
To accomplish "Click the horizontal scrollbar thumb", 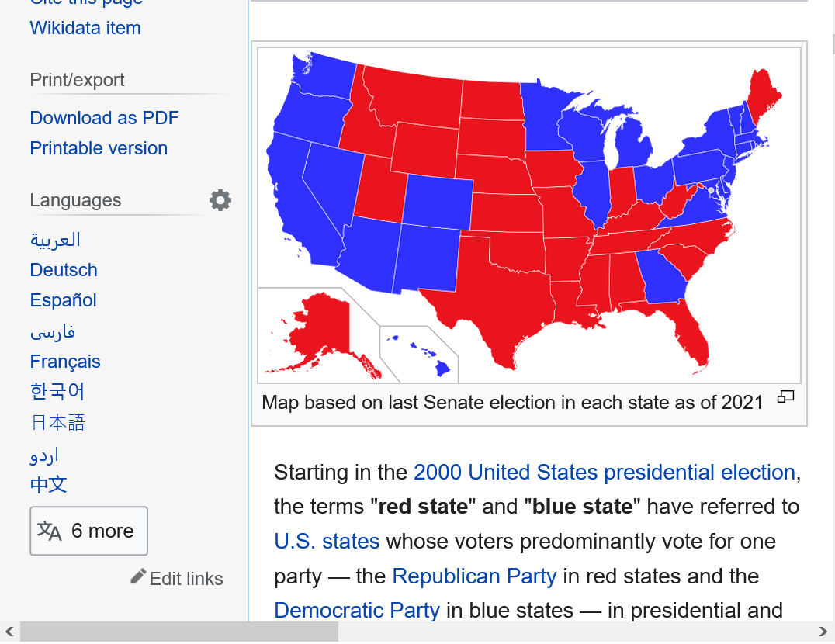I will (x=179, y=632).
